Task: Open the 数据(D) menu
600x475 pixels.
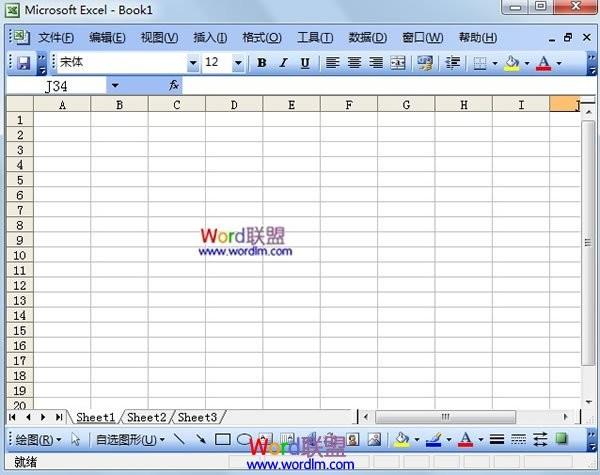Action: [368, 38]
